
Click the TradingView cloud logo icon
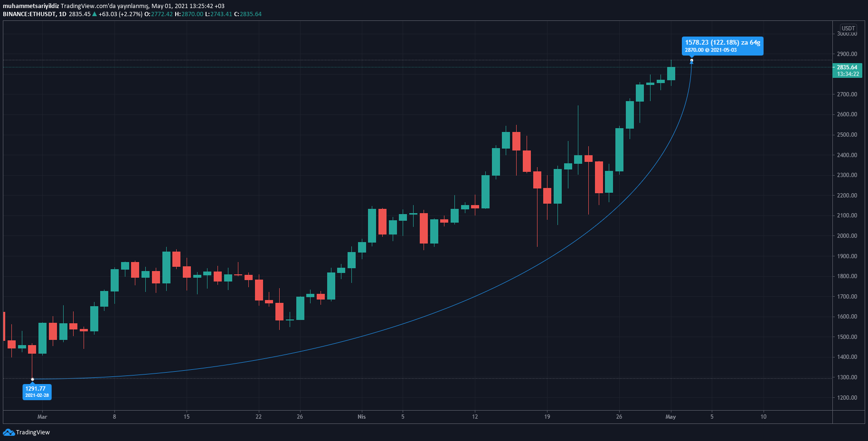coord(9,432)
